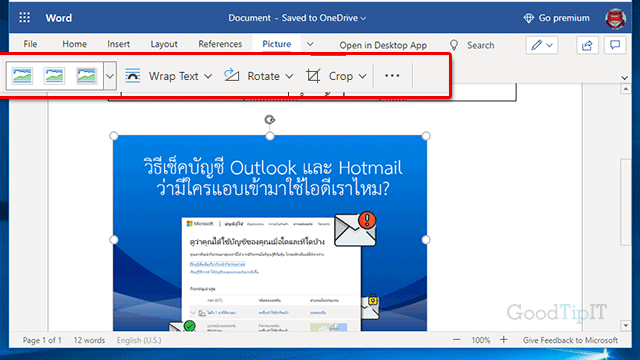
Task: Apply the first picture style thumbnail
Action: tap(22, 76)
